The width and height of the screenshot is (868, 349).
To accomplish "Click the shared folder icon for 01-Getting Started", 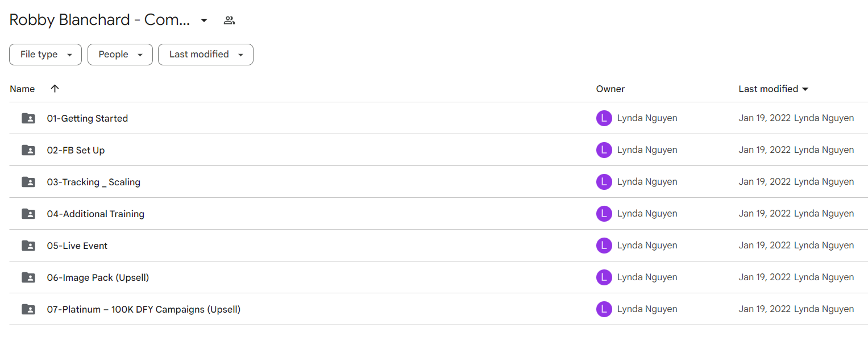I will (x=28, y=118).
